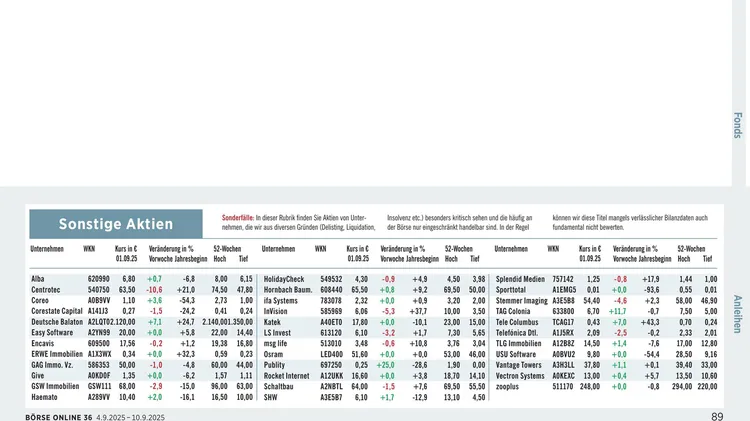
Task: Click WKN code LED400 for Osram
Action: point(331,354)
